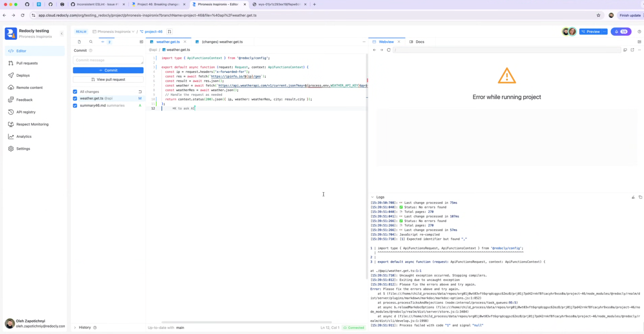Open Webview more options ellipsis
The height and width of the screenshot is (334, 644).
639,50
